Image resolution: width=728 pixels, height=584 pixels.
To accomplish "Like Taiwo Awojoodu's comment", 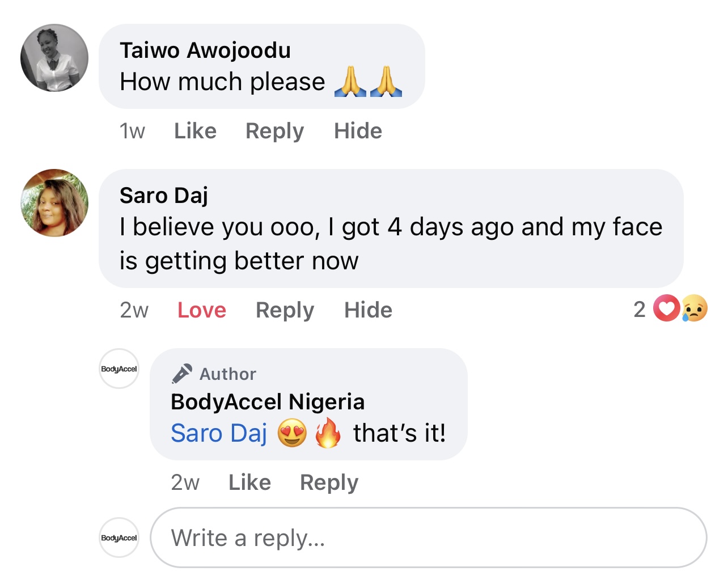I will [x=195, y=131].
